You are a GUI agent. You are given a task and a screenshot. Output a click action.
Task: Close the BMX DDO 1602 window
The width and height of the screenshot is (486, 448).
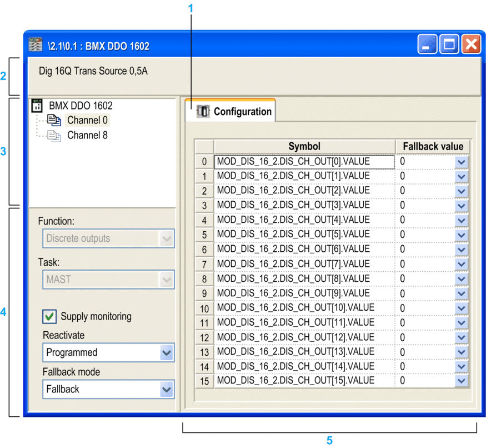471,44
